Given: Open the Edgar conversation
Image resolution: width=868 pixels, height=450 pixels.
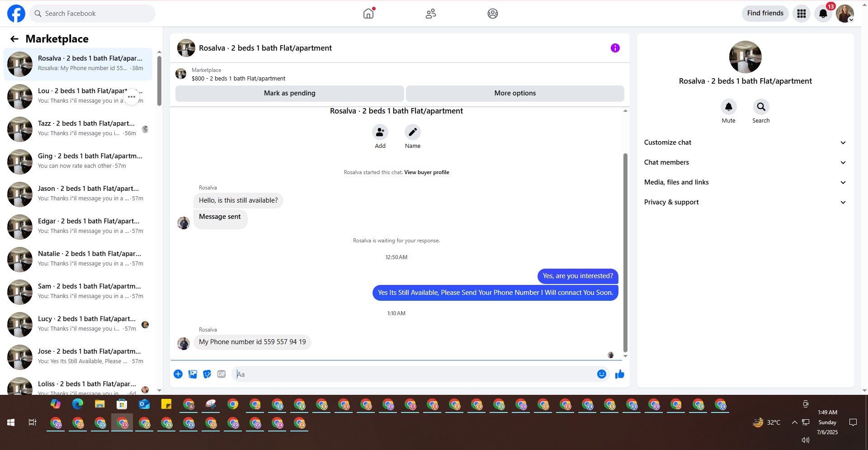Looking at the screenshot, I should [78, 227].
